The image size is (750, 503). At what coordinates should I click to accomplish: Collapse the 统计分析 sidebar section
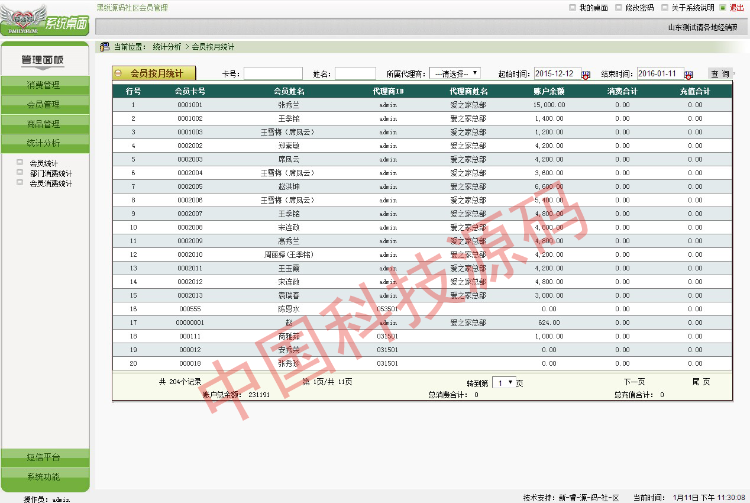point(45,143)
